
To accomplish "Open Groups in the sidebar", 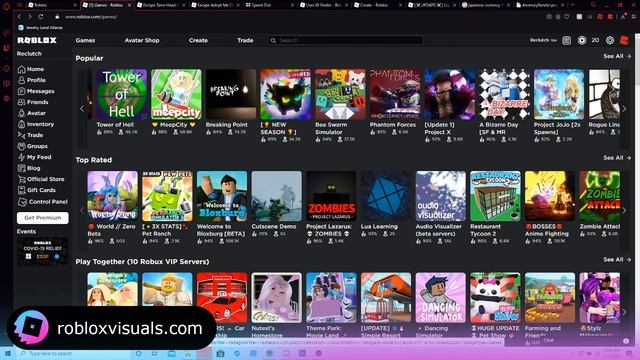I will (x=33, y=146).
